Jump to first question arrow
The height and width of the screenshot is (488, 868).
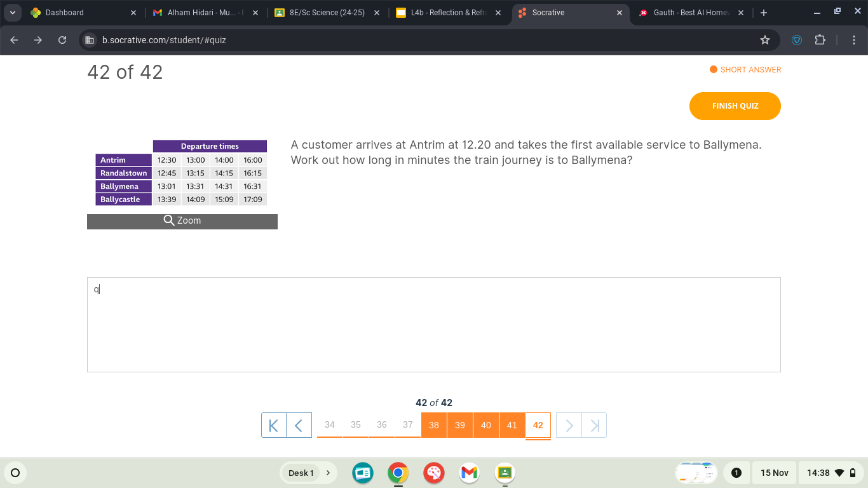(x=274, y=425)
